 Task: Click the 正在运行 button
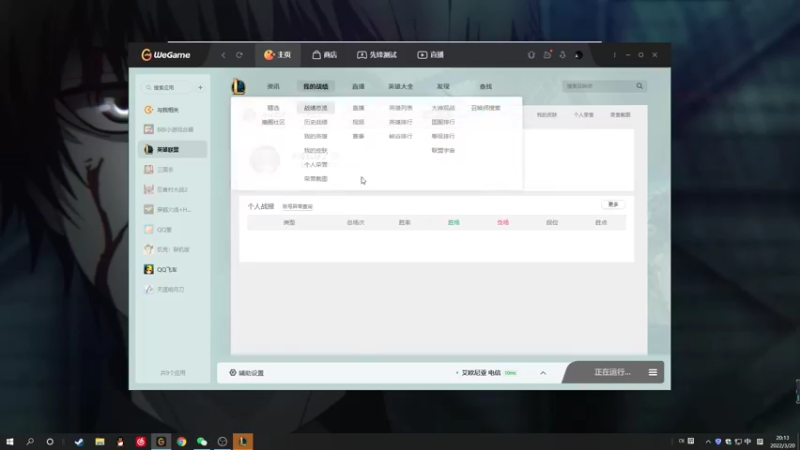(612, 372)
